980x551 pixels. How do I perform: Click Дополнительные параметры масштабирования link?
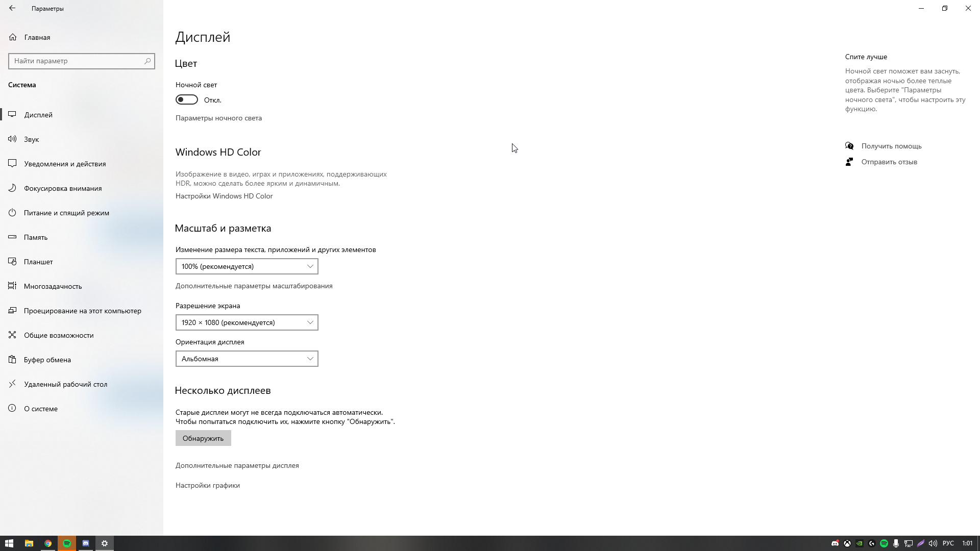pos(254,285)
